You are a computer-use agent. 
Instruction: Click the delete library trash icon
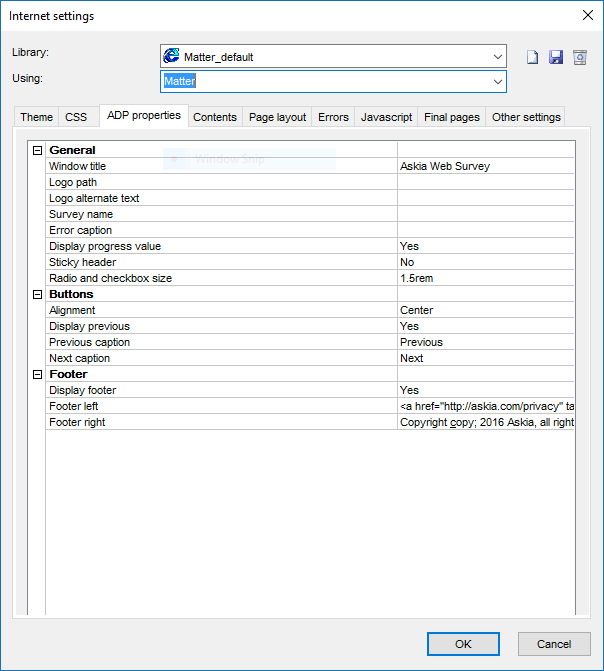click(580, 57)
